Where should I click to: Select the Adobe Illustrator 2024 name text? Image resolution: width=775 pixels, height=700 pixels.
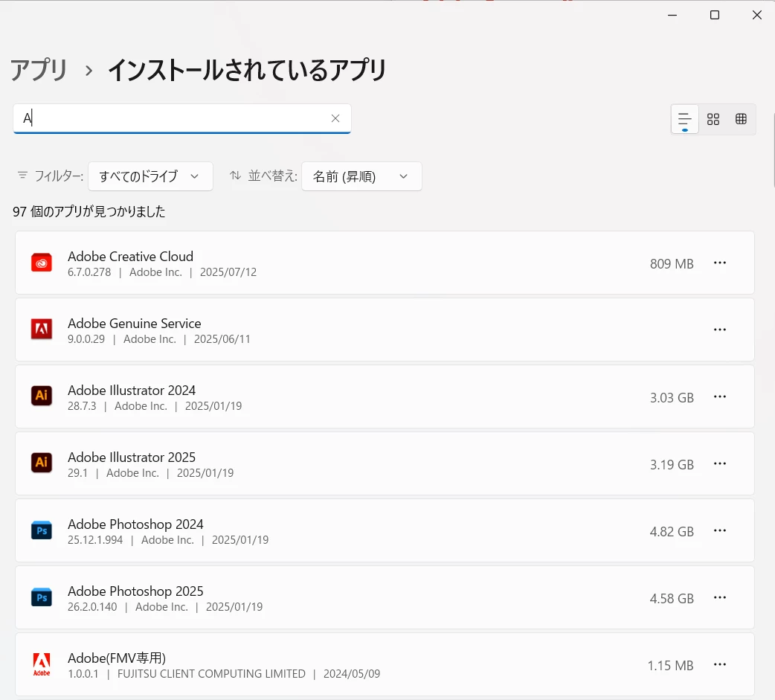coord(132,390)
